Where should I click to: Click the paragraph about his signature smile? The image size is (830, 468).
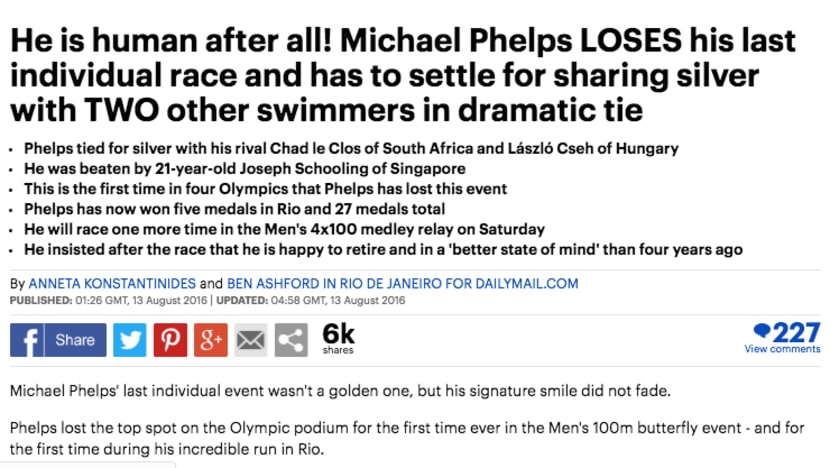pos(340,391)
